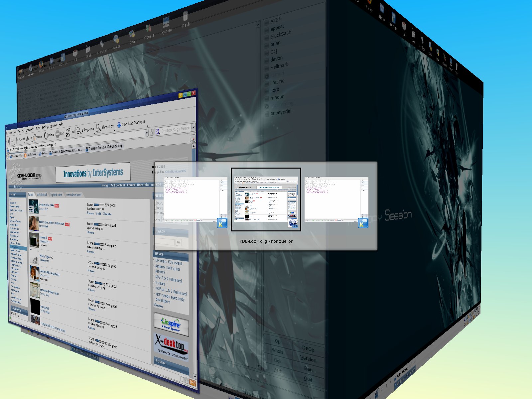Select user BlackSash in the nick list
Screen dimensions: 532x399
click(x=281, y=34)
